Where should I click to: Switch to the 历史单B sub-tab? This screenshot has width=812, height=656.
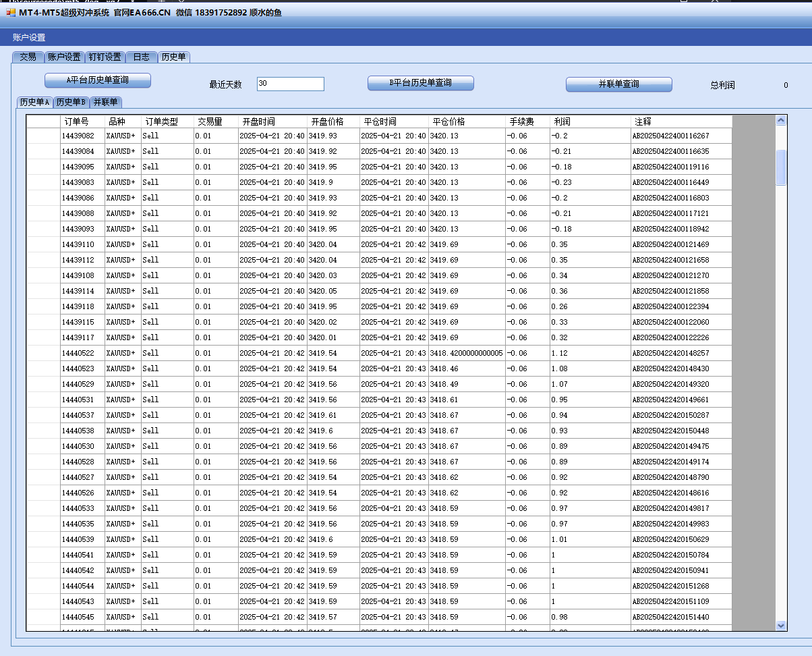pyautogui.click(x=71, y=103)
